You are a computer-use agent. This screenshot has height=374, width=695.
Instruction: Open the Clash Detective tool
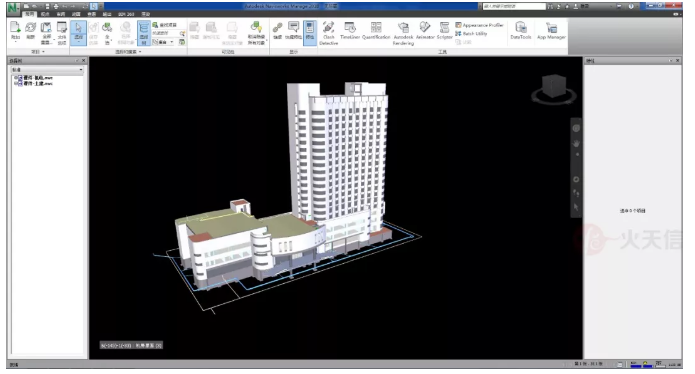tap(328, 33)
